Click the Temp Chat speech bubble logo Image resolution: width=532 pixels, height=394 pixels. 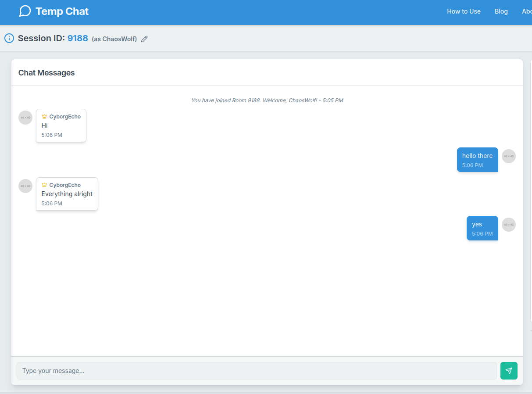(25, 11)
